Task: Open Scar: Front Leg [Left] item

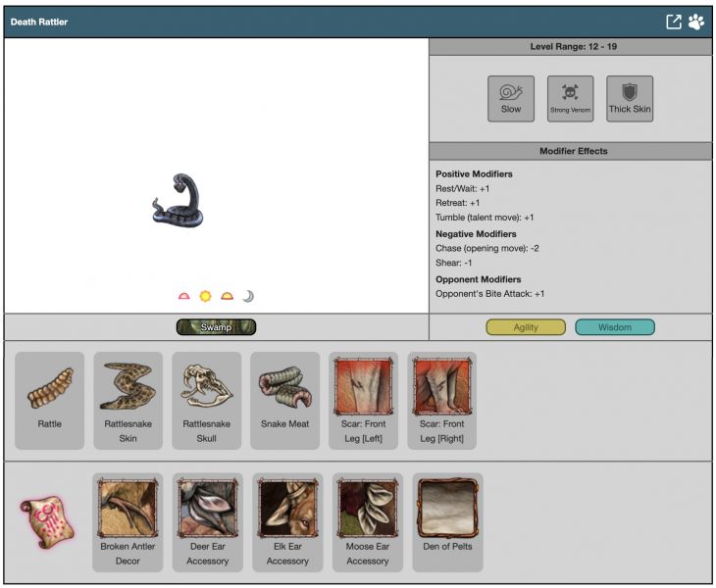Action: coord(363,401)
